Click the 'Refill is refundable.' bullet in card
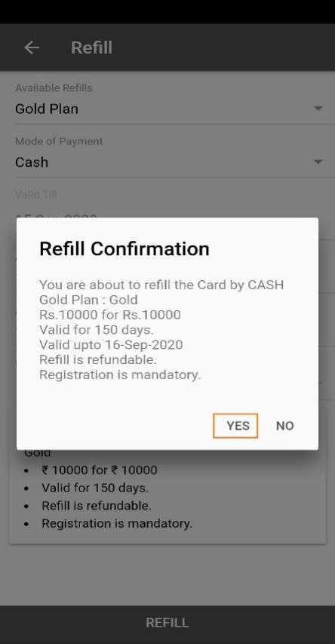Image resolution: width=335 pixels, height=644 pixels. 97,506
